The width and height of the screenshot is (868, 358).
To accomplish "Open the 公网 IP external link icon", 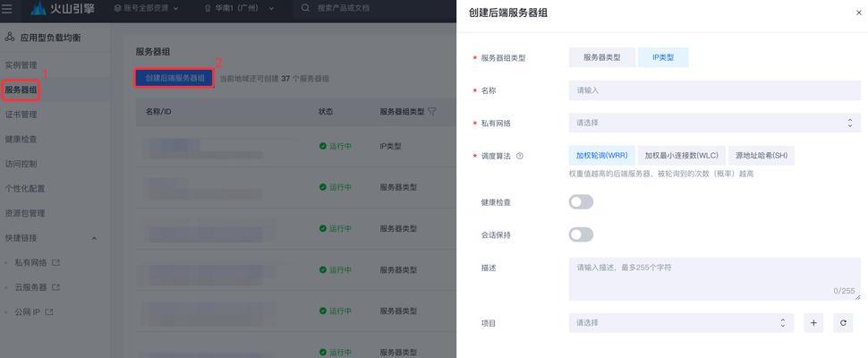I will (x=48, y=312).
